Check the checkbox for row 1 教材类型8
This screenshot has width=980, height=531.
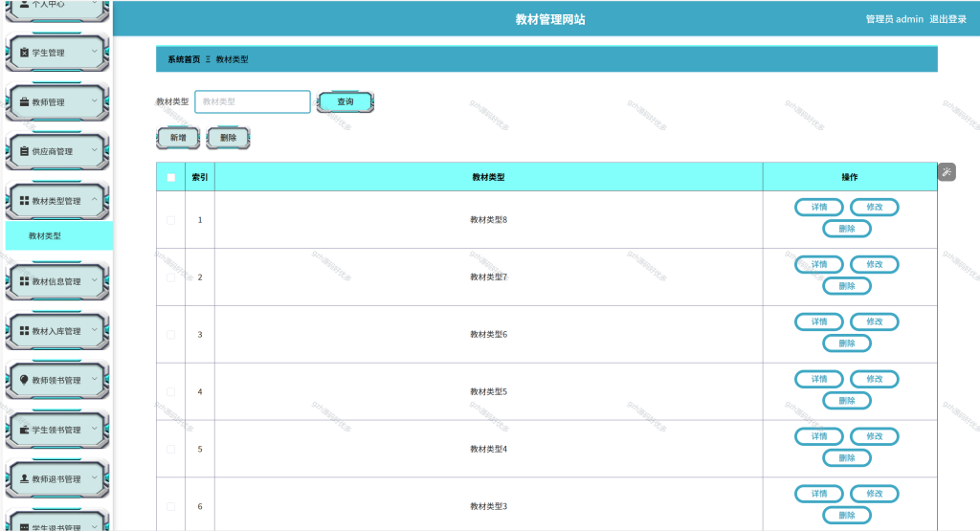click(x=170, y=220)
